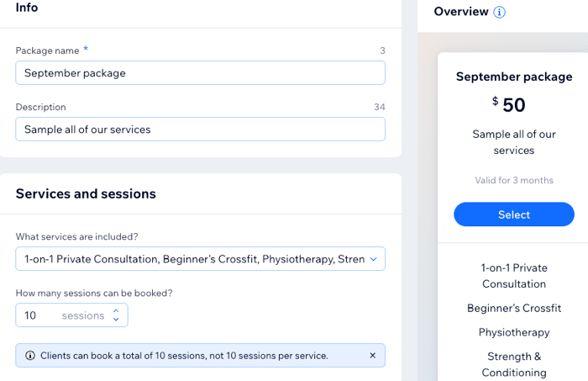
Task: Click the Description input field
Action: click(x=200, y=130)
